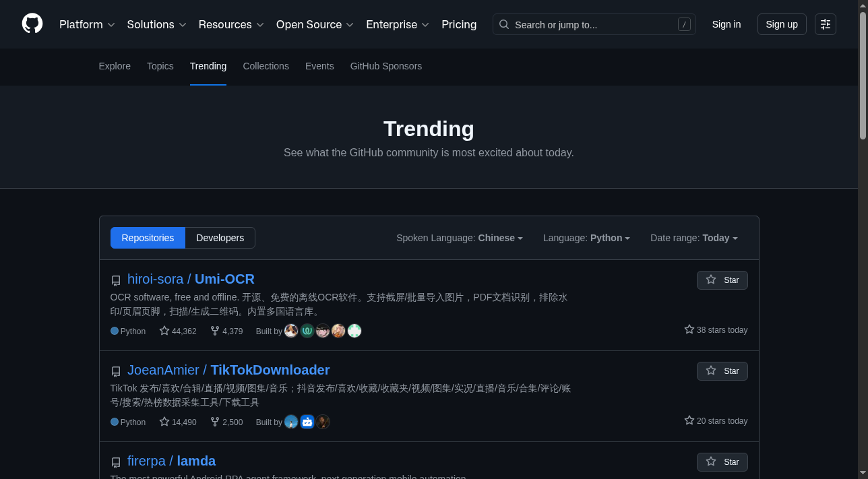This screenshot has width=868, height=479.
Task: Click repo icon beside TikTokDownloader title
Action: point(116,371)
